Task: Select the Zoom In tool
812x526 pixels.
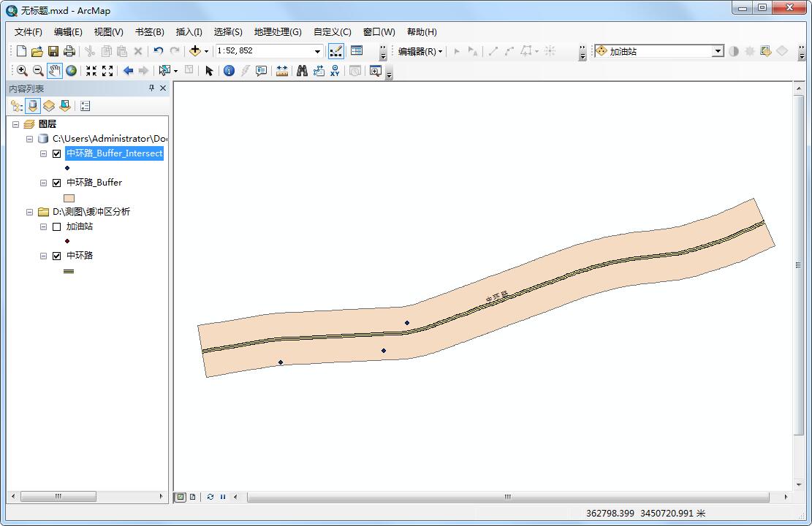Action: [22, 70]
